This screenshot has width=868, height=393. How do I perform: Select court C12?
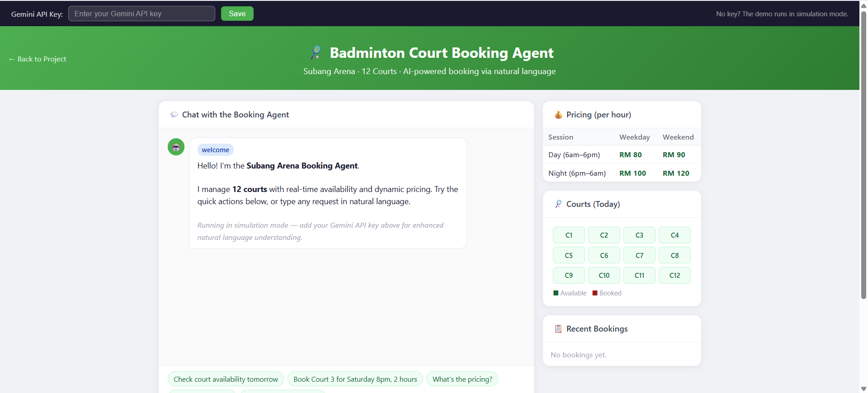(675, 275)
